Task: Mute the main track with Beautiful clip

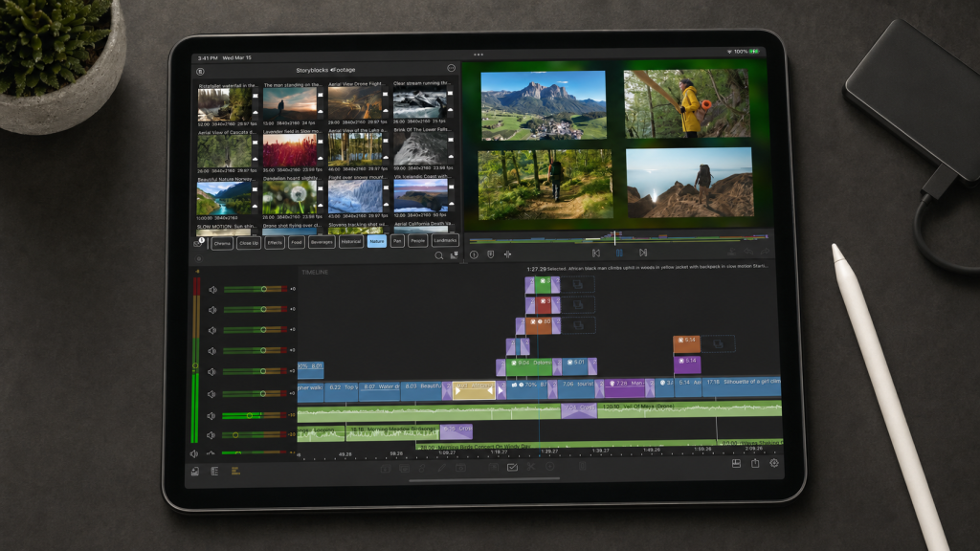Action: coord(212,393)
